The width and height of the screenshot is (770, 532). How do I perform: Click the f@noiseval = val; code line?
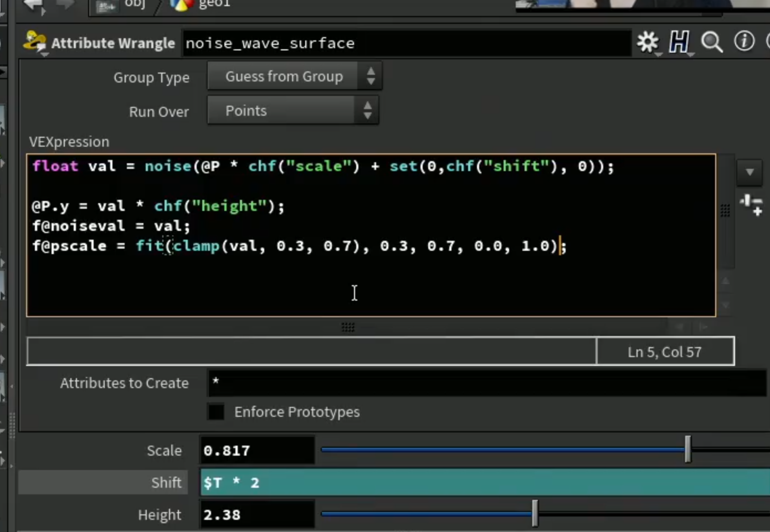pyautogui.click(x=111, y=226)
